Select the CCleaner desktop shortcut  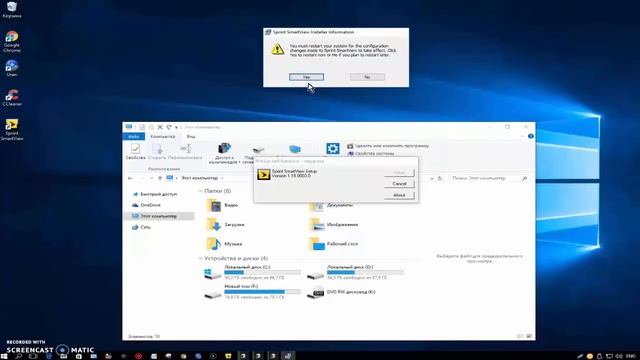click(x=12, y=98)
